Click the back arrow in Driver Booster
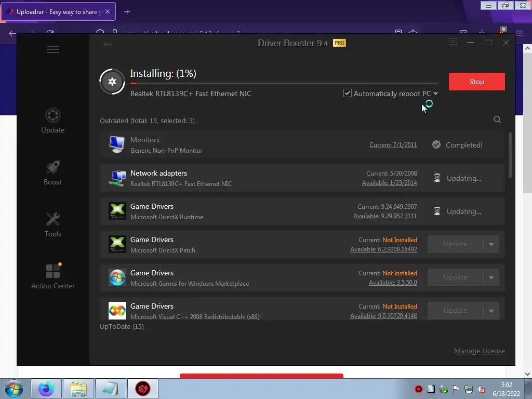This screenshot has width=532, height=399. pyautogui.click(x=108, y=45)
